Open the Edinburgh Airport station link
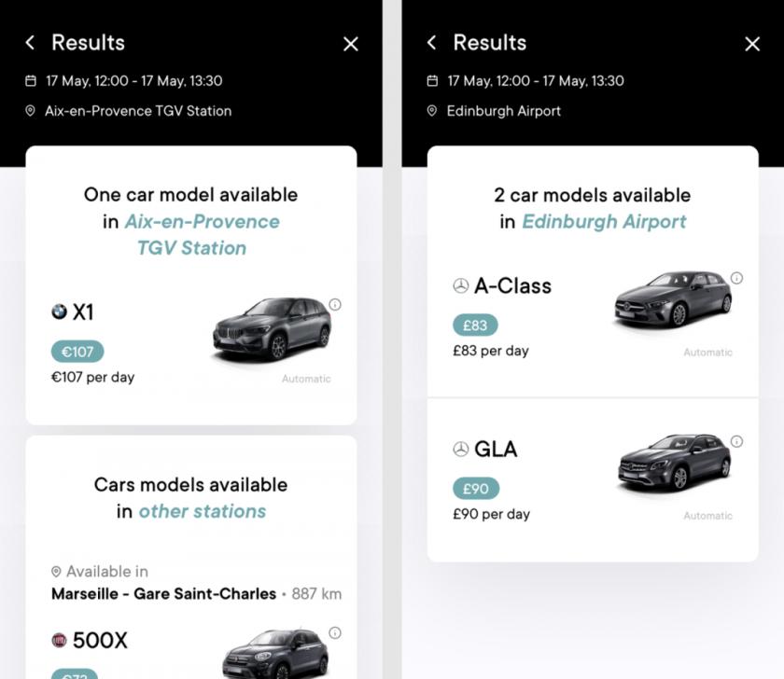The width and height of the screenshot is (784, 679). point(604,222)
